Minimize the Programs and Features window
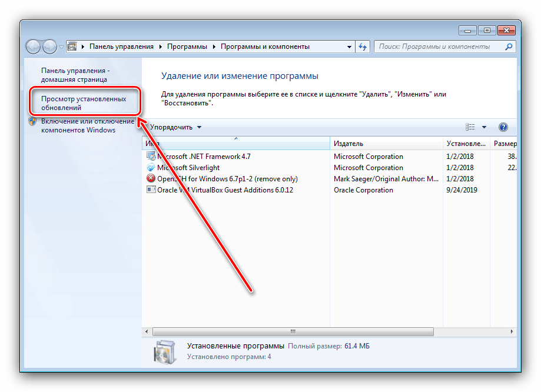This screenshot has height=392, width=541. [467, 31]
